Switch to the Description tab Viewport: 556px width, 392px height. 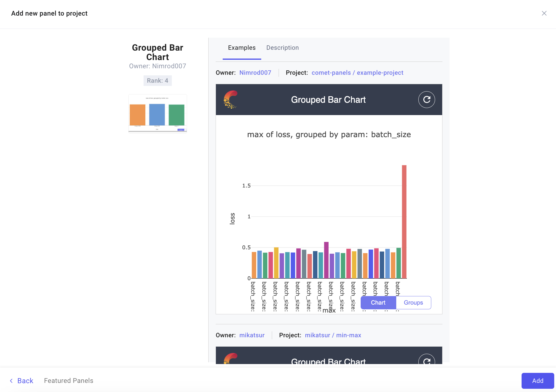282,47
